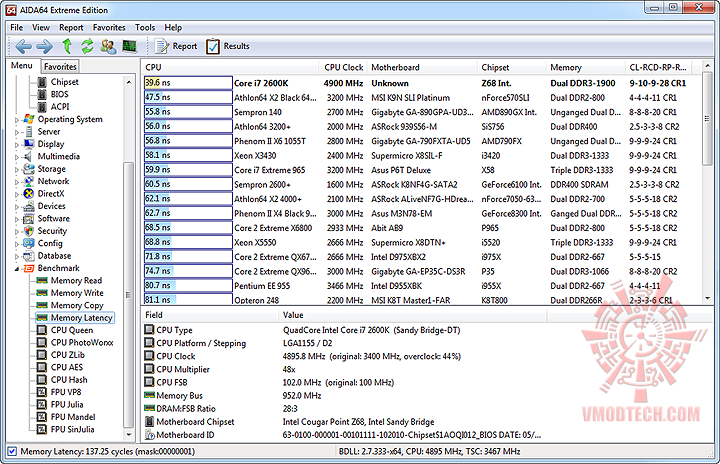This screenshot has height=464, width=720.
Task: Switch to the Menu tab
Action: [22, 66]
